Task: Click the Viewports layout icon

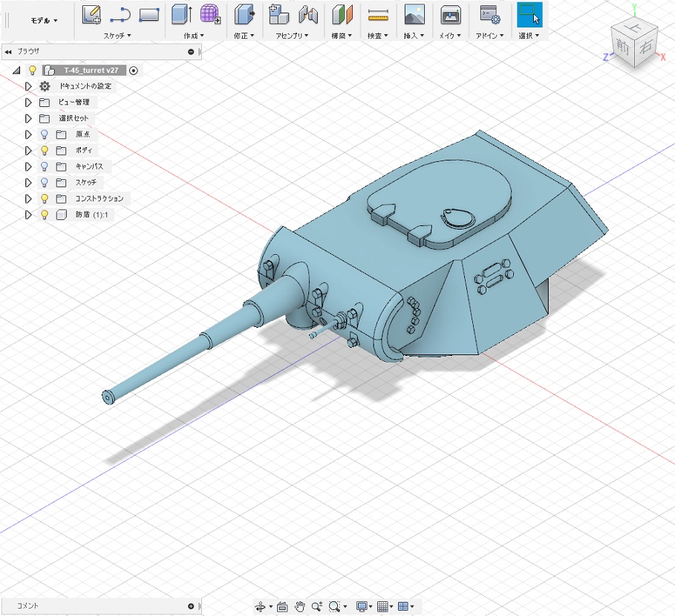Action: point(403,606)
